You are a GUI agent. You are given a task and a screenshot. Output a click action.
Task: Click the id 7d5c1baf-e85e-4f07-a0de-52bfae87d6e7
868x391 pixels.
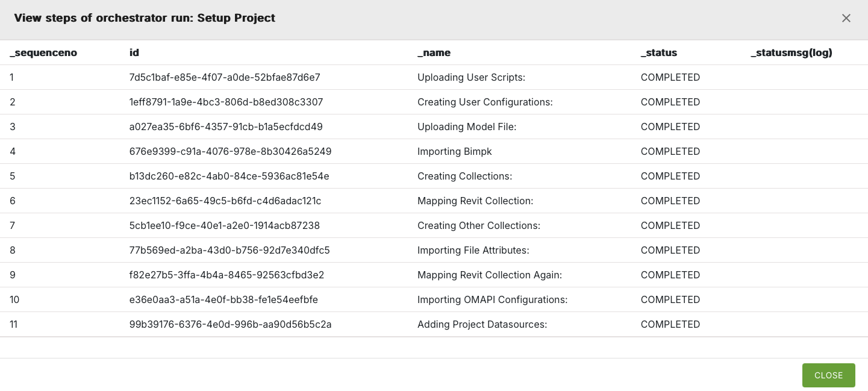pyautogui.click(x=225, y=77)
